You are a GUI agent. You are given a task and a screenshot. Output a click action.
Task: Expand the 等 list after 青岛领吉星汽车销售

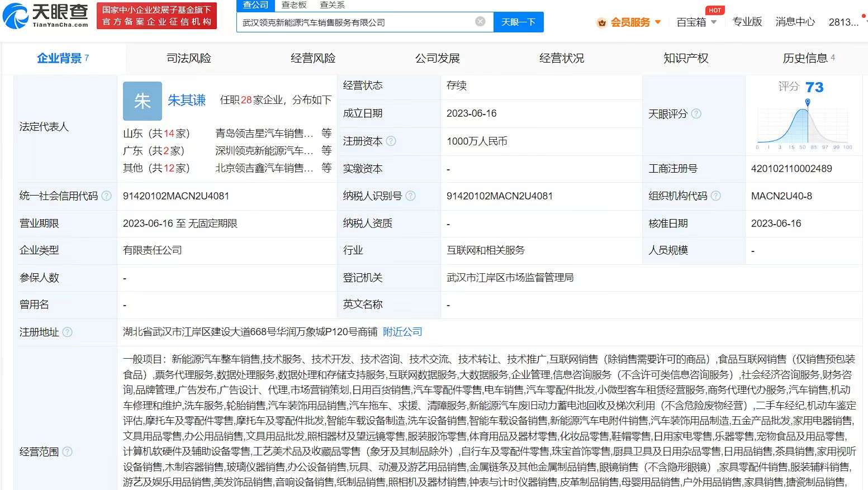tap(327, 133)
